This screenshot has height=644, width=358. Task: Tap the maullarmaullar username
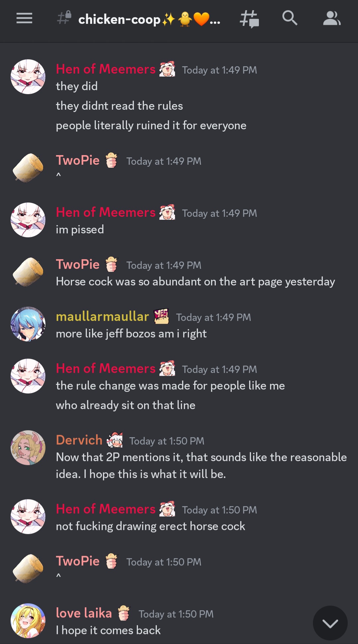(102, 317)
